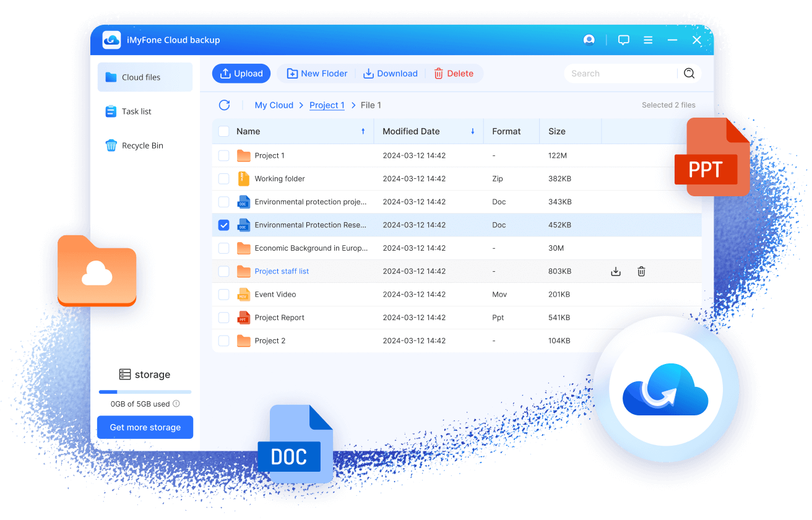The height and width of the screenshot is (520, 812).
Task: Click the Doc icon of Environmental protection proje...
Action: click(244, 202)
